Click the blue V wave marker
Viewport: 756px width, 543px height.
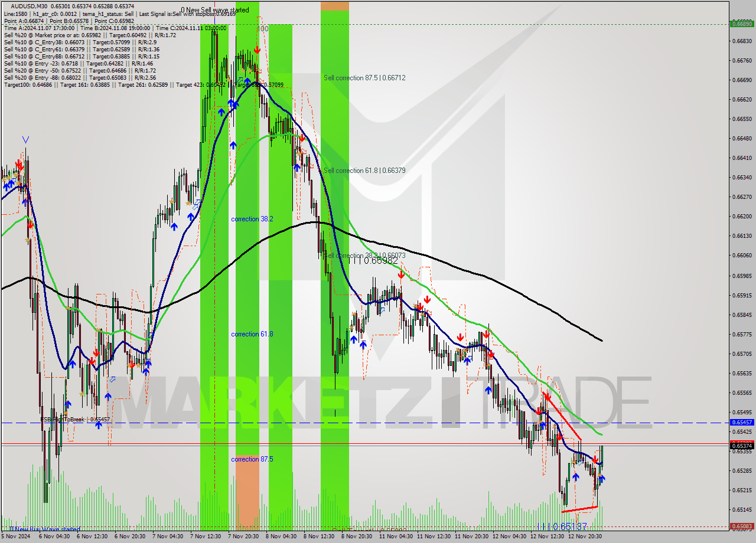tap(25, 140)
